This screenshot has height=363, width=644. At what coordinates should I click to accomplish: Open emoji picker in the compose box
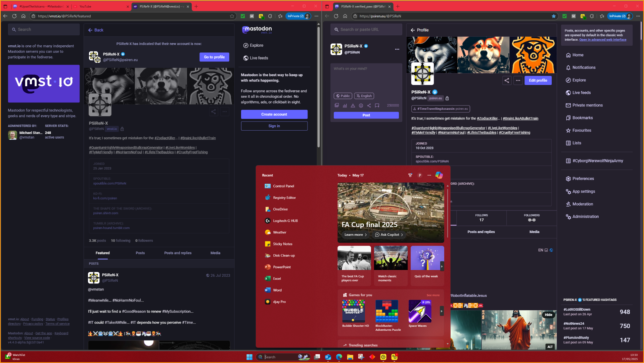[x=361, y=105]
